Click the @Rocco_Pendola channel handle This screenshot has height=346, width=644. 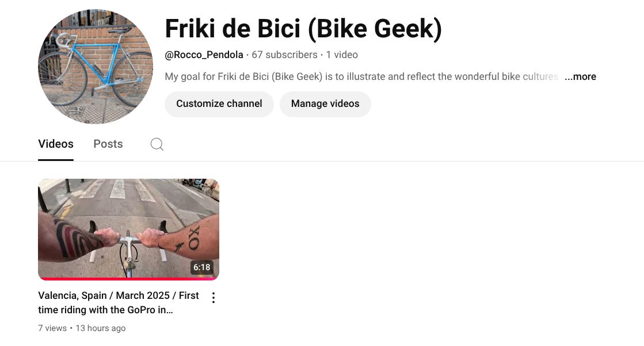[204, 55]
